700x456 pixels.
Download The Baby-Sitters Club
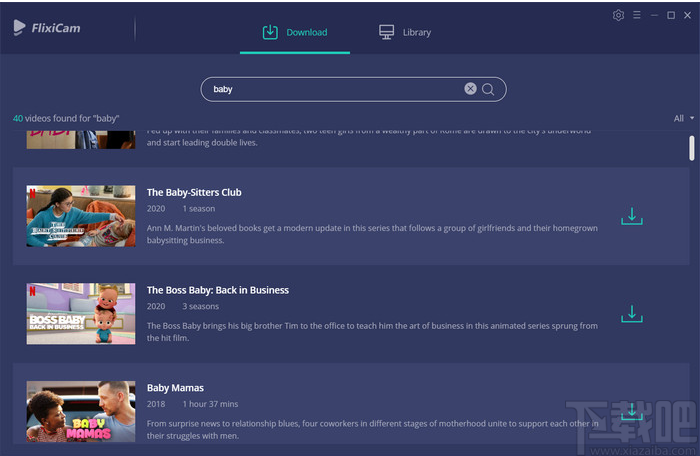tap(632, 216)
